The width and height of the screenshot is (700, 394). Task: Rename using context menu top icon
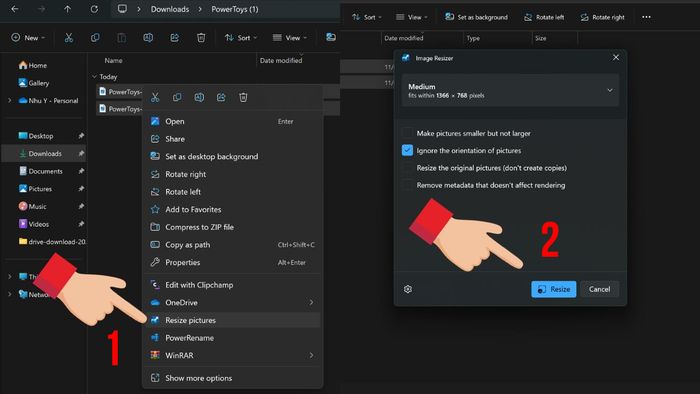pyautogui.click(x=199, y=97)
